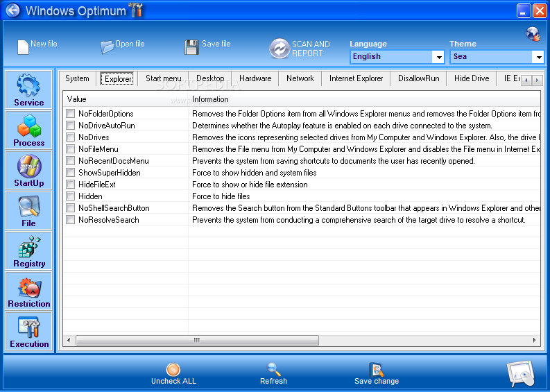Screen dimensions: 550x392
Task: Click the NoResolveSearch description text
Action: tap(359, 220)
